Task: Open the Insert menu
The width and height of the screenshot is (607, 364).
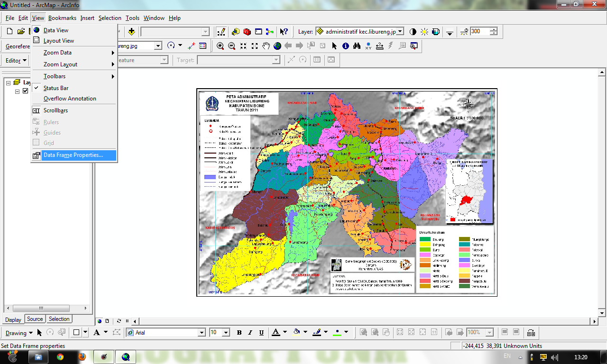Action: (x=87, y=18)
